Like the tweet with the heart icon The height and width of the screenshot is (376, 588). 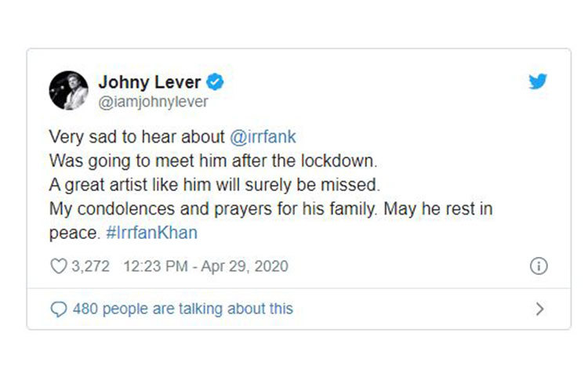coord(59,266)
